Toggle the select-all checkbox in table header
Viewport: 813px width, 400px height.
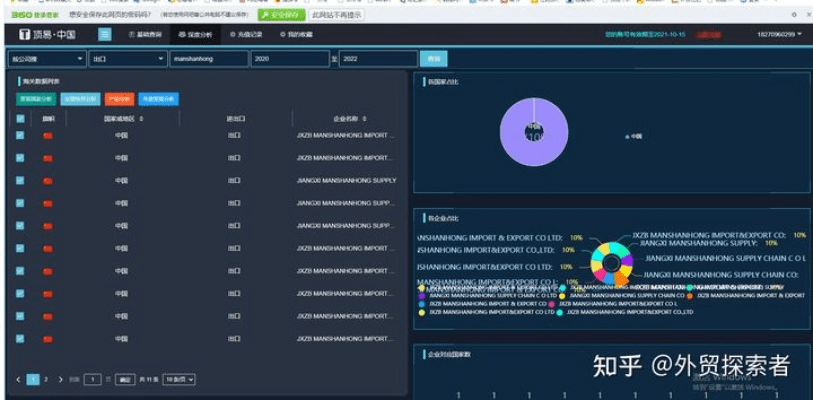(20, 118)
